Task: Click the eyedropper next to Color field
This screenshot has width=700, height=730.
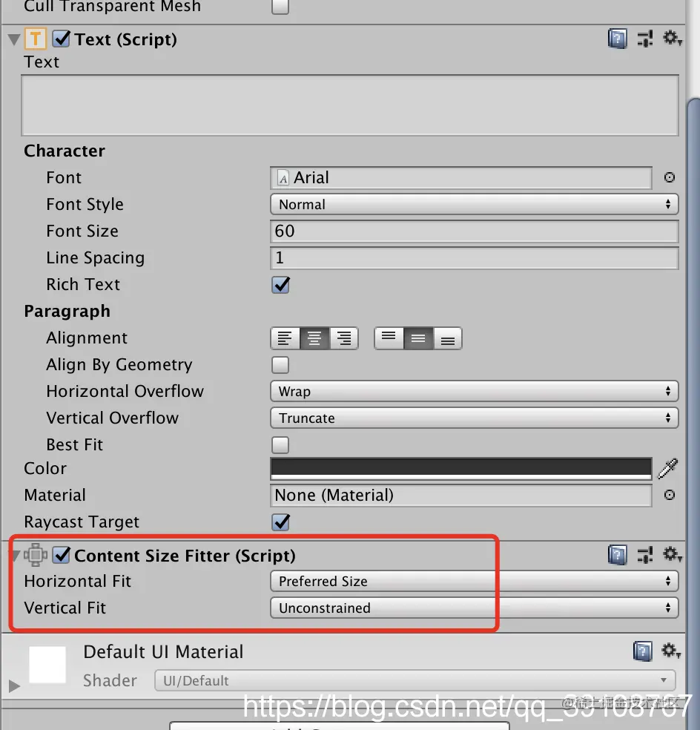Action: (x=668, y=468)
